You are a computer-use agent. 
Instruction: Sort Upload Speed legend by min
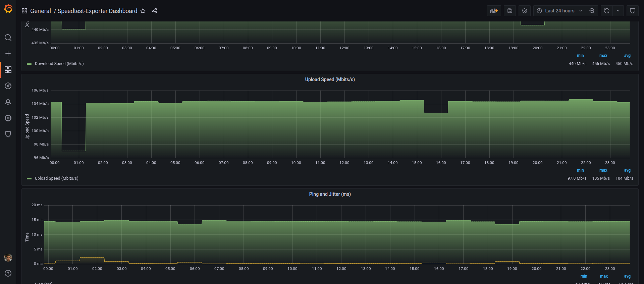580,170
